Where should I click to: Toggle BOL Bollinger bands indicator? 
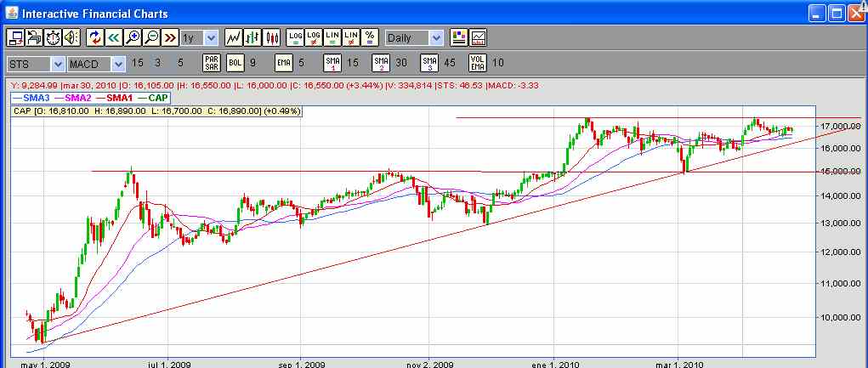tap(235, 63)
